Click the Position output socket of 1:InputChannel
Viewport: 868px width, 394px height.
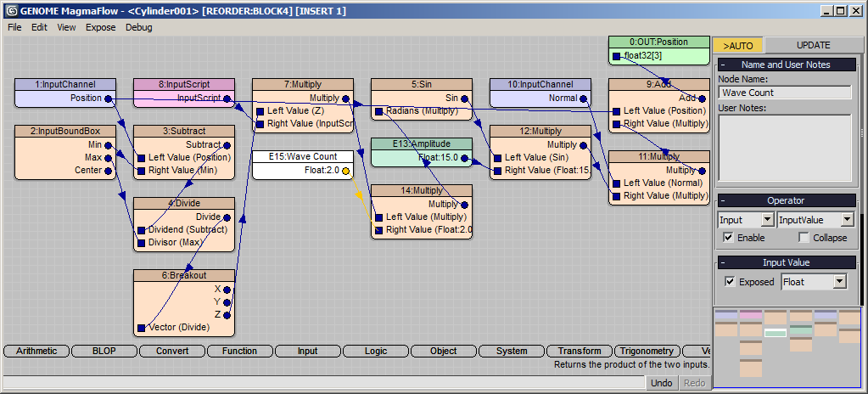pyautogui.click(x=108, y=98)
